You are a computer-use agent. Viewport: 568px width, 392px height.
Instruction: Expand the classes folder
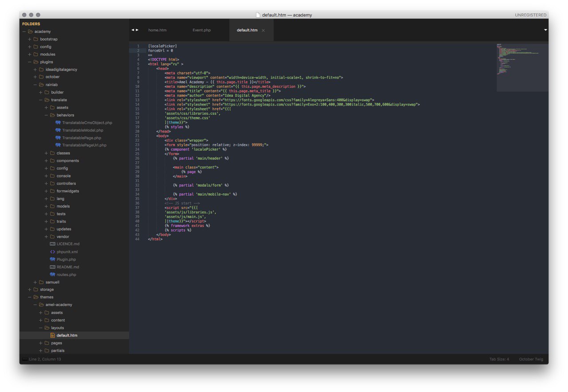click(x=46, y=153)
